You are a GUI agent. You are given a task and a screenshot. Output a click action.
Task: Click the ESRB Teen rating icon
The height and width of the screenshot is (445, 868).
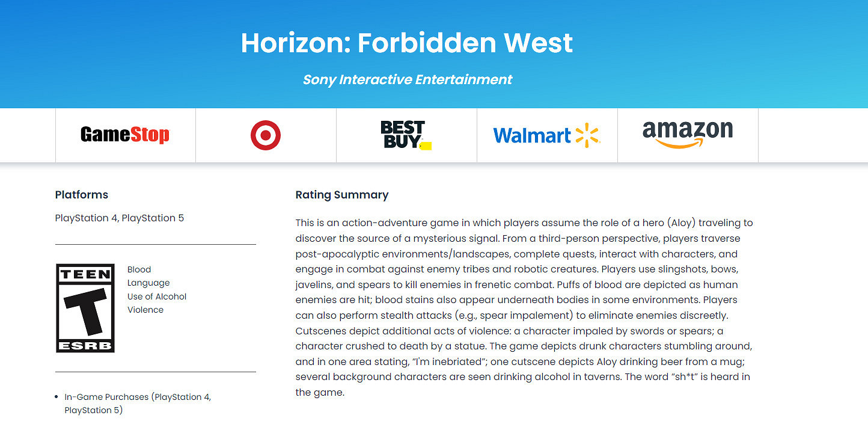click(x=85, y=308)
